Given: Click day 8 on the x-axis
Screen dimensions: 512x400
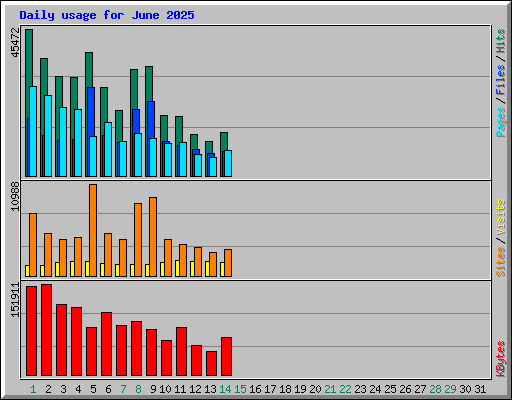Looking at the screenshot, I should 138,389.
